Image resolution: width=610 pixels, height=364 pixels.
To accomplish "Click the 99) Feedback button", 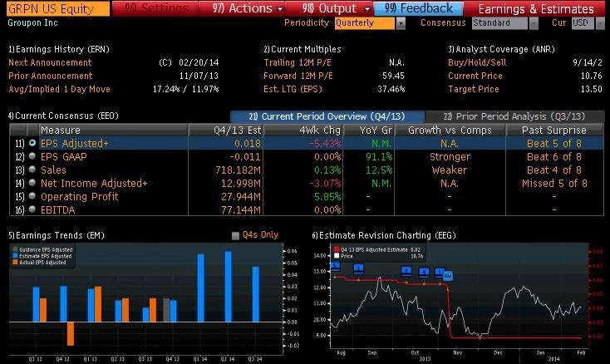I will (x=419, y=8).
